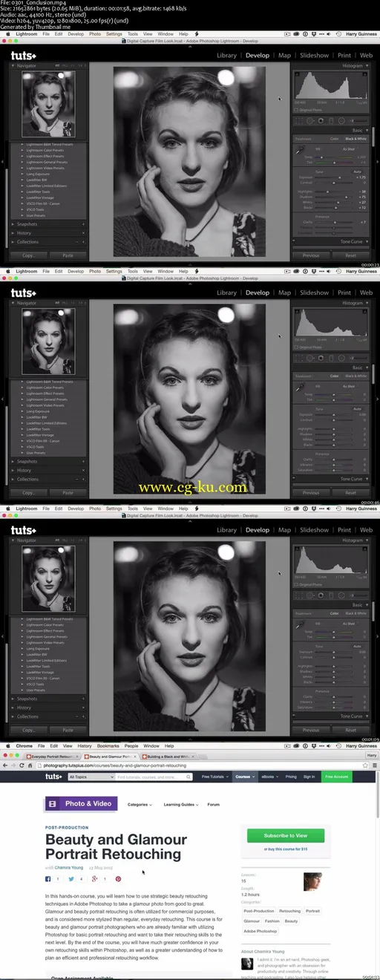Pick the White Balance eyedropper in the 00:00:23 frame
The width and height of the screenshot is (380, 980).
300,151
